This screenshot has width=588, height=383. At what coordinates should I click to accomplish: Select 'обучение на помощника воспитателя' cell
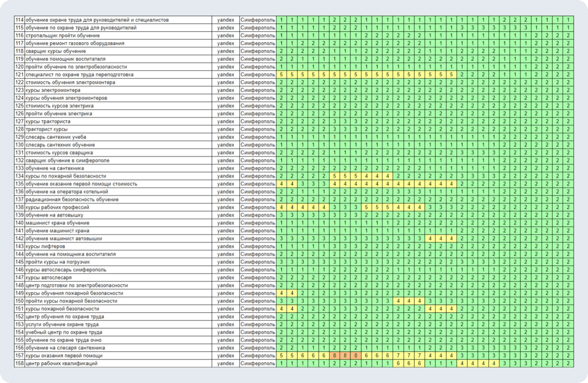point(118,255)
